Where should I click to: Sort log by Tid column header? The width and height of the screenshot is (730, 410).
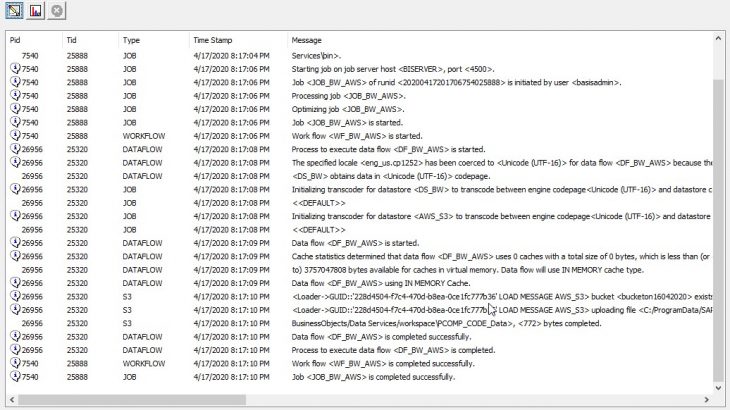pos(90,39)
